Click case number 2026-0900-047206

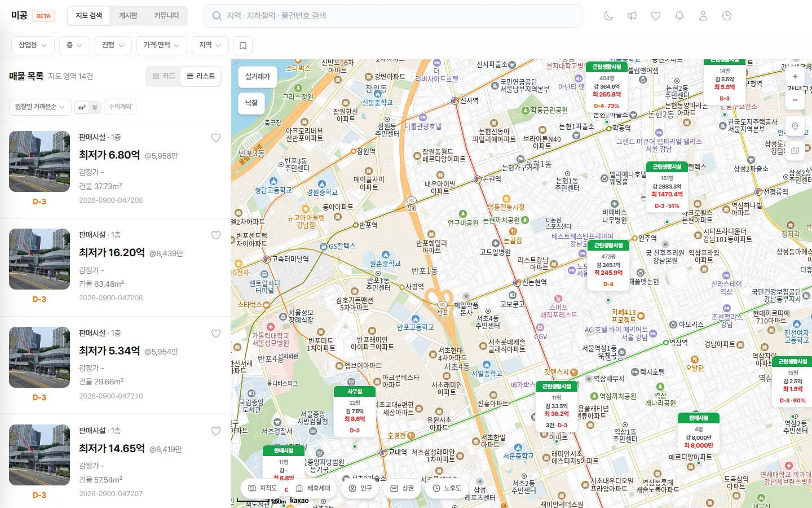tap(111, 298)
